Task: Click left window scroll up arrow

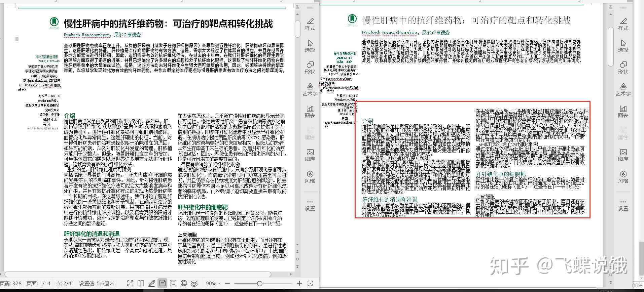Action: click(x=297, y=14)
